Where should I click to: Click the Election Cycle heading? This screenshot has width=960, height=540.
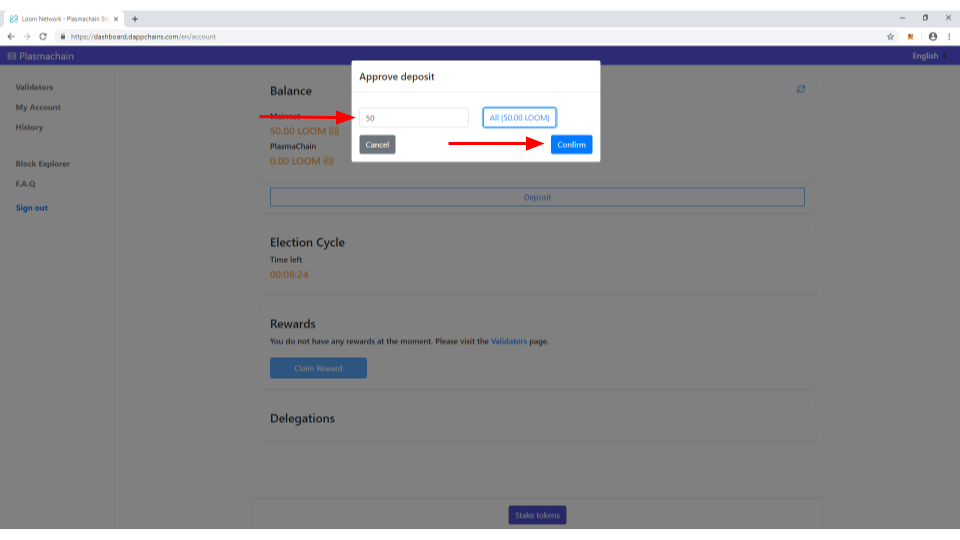307,242
